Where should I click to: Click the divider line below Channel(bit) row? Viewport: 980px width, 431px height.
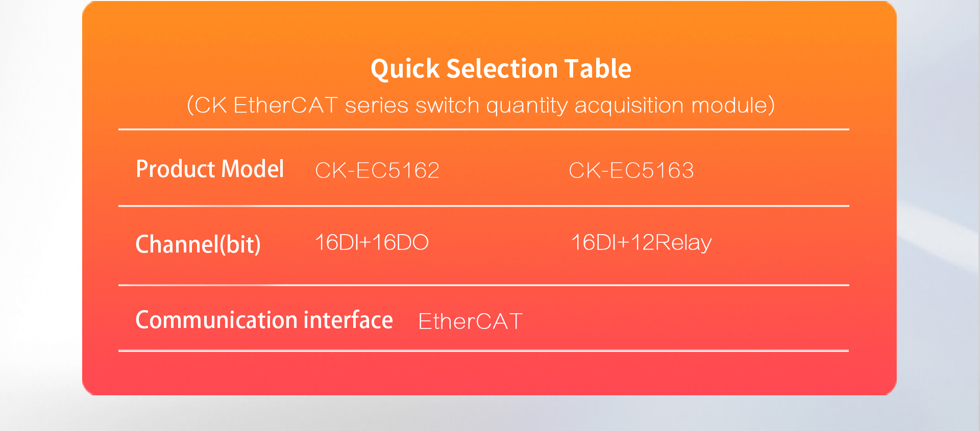[x=484, y=285]
